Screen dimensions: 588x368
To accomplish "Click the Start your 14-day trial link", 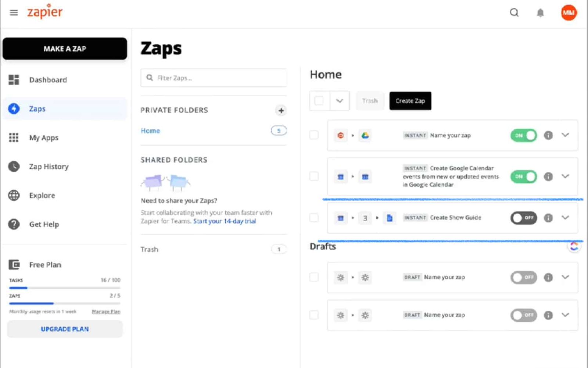I will [224, 221].
